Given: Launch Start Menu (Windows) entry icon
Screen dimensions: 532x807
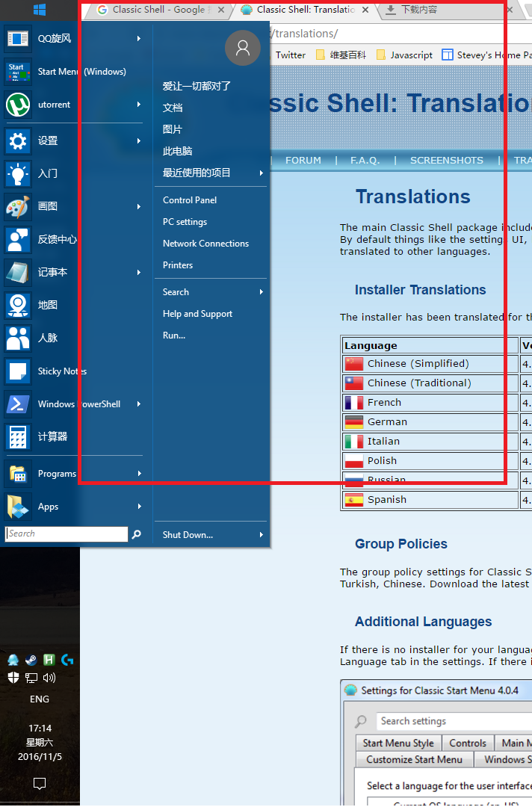Looking at the screenshot, I should (18, 72).
